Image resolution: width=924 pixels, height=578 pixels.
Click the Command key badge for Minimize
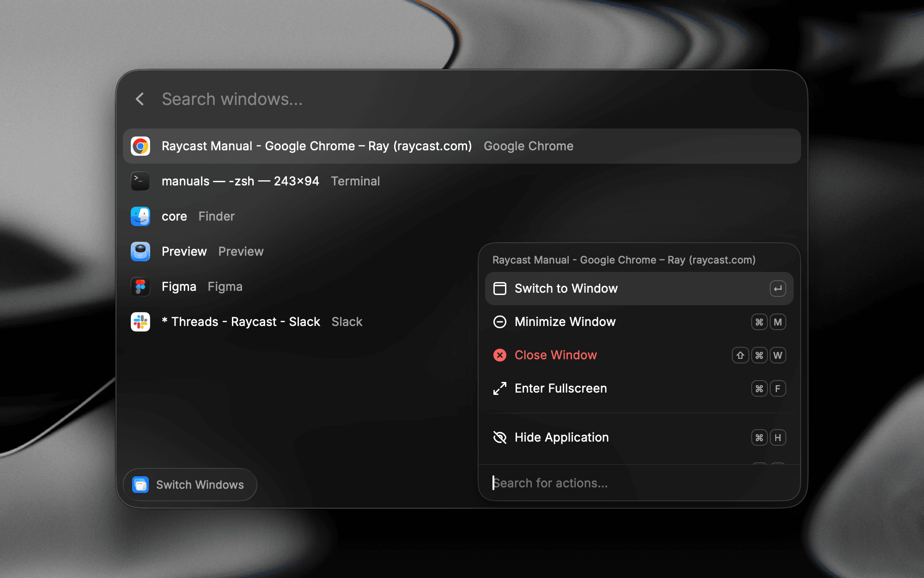(760, 322)
